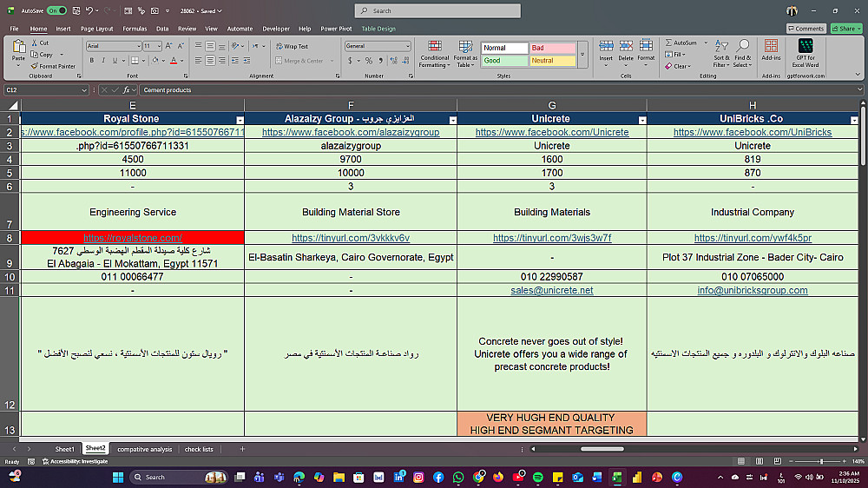Image resolution: width=868 pixels, height=488 pixels.
Task: Open the Data ribbon tab
Action: (162, 29)
